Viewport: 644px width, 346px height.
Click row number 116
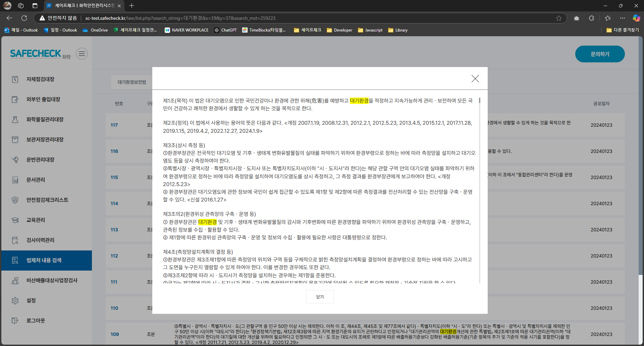[114, 151]
